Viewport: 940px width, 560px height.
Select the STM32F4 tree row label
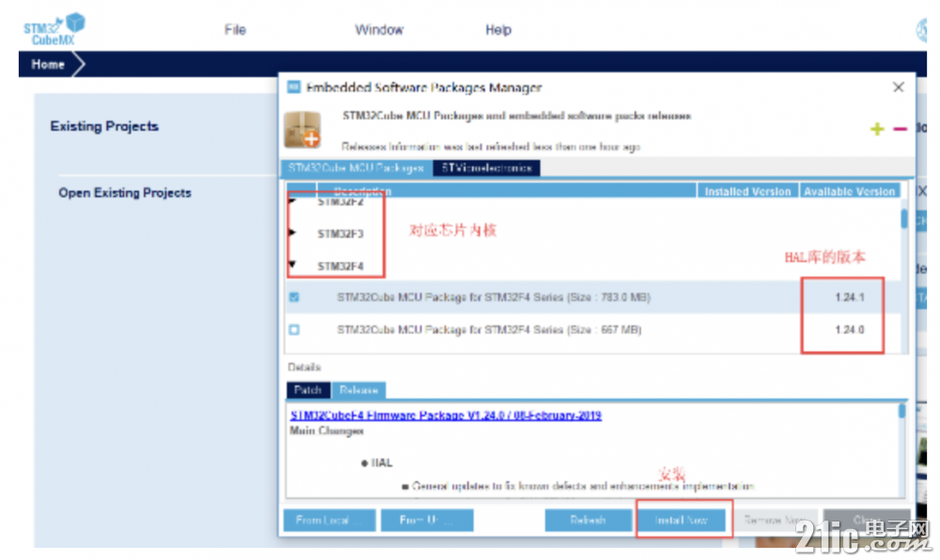coord(340,266)
